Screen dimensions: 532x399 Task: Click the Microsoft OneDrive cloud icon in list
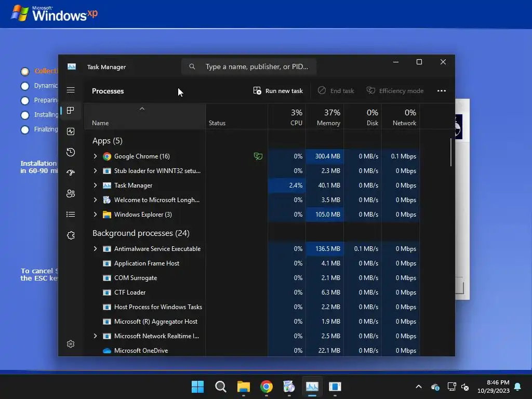tap(107, 351)
